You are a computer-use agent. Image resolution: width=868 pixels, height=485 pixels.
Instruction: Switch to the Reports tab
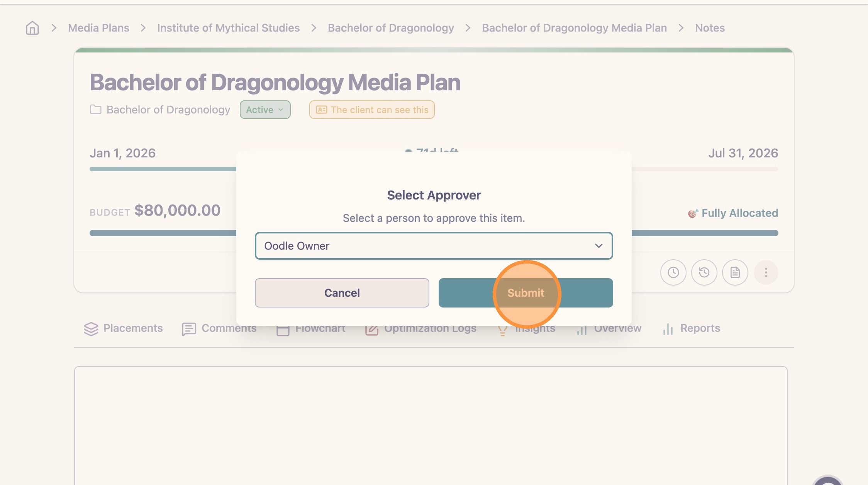[691, 328]
